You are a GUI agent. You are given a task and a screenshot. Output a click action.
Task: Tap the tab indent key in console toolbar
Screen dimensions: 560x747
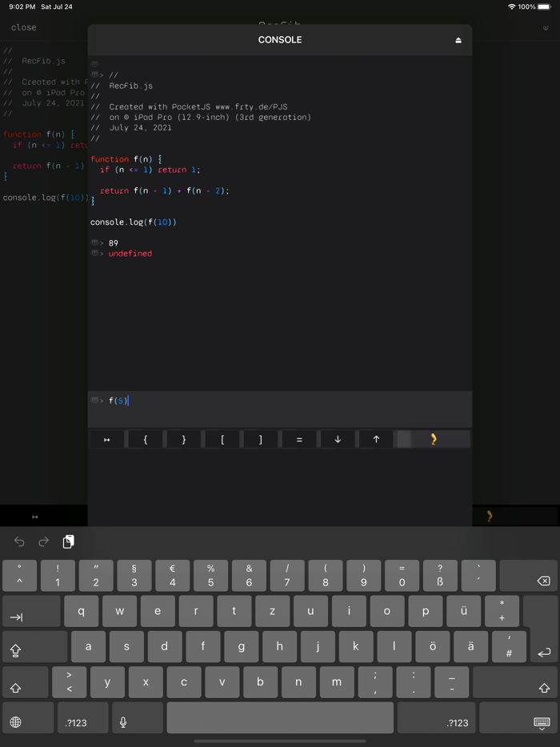[106, 440]
